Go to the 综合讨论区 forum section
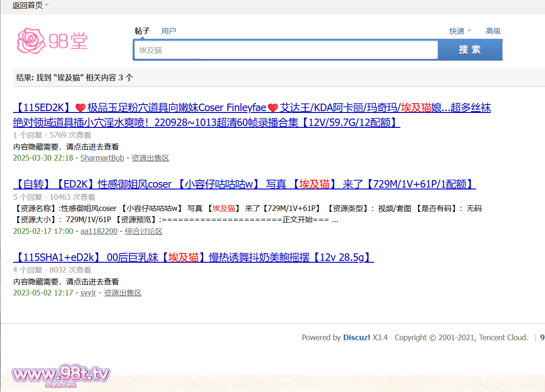 coord(144,231)
